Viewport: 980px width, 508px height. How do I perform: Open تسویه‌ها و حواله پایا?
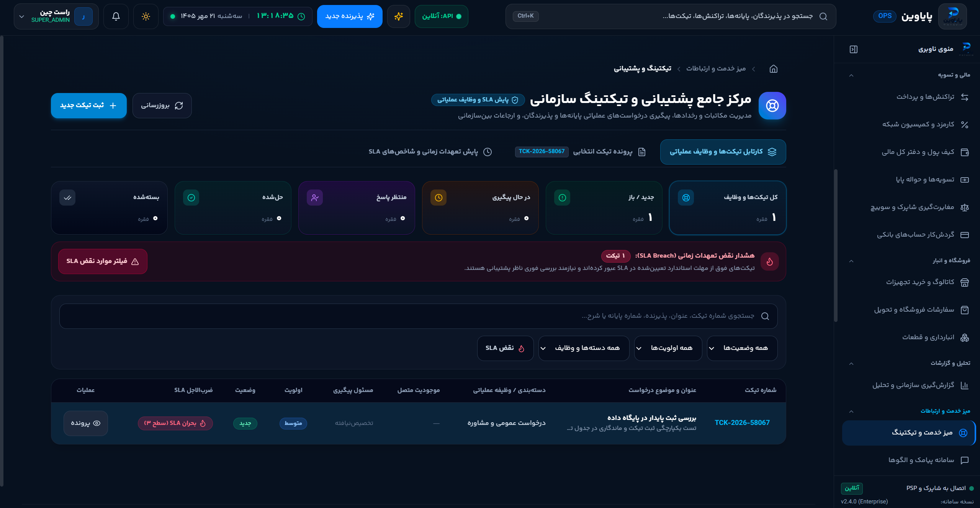tap(908, 180)
